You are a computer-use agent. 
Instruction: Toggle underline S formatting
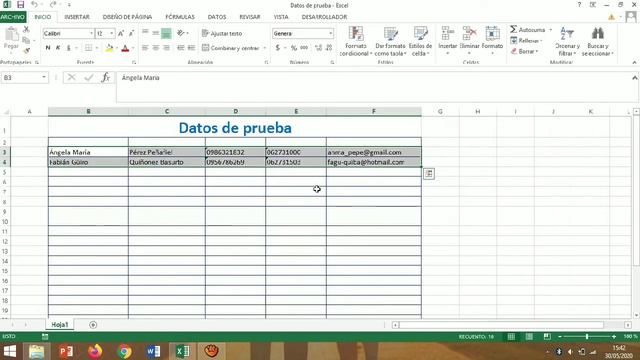coord(69,48)
